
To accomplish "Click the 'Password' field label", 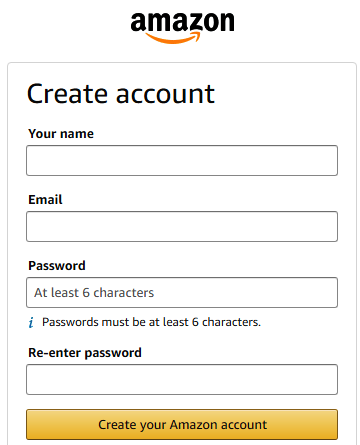I will point(57,266).
